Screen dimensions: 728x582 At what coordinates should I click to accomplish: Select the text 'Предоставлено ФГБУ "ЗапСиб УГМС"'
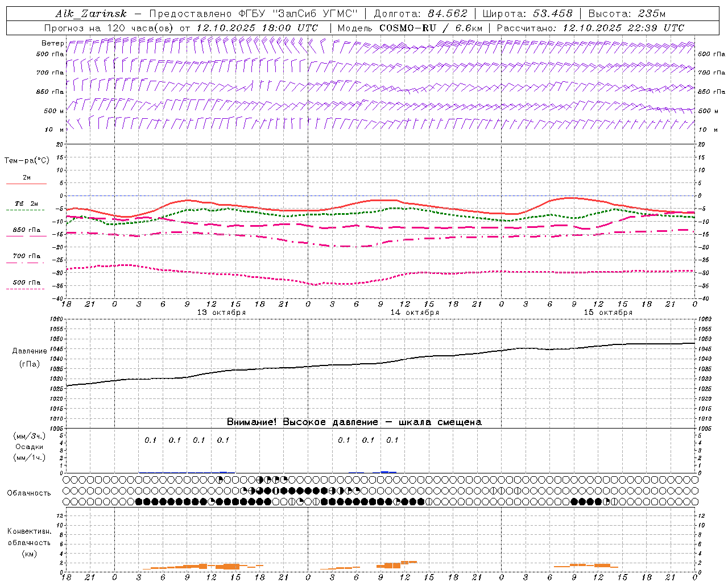click(x=253, y=14)
